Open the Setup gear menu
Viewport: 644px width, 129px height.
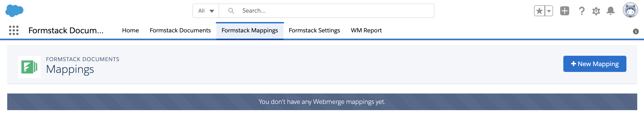[596, 11]
